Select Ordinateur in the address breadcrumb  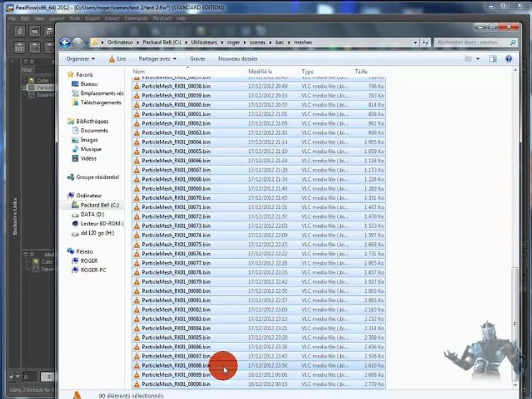(120, 43)
